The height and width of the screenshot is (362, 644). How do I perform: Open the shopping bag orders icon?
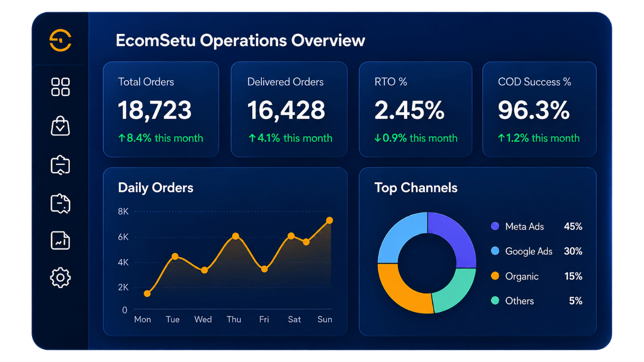pyautogui.click(x=60, y=126)
